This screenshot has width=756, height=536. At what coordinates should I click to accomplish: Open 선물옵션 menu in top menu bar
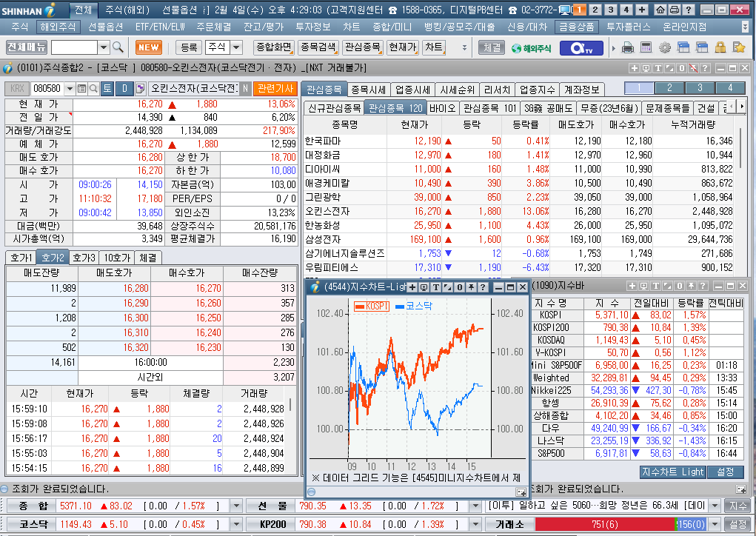click(106, 27)
